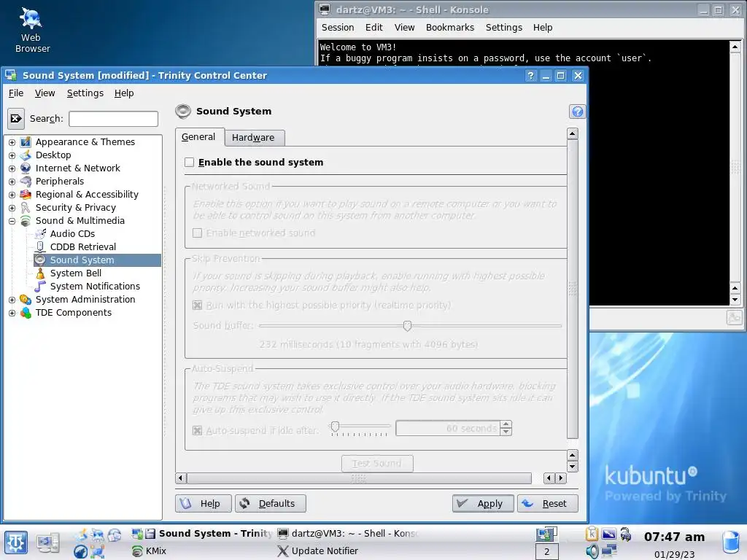Open the File menu in Control Center
The height and width of the screenshot is (560, 747).
pyautogui.click(x=16, y=93)
